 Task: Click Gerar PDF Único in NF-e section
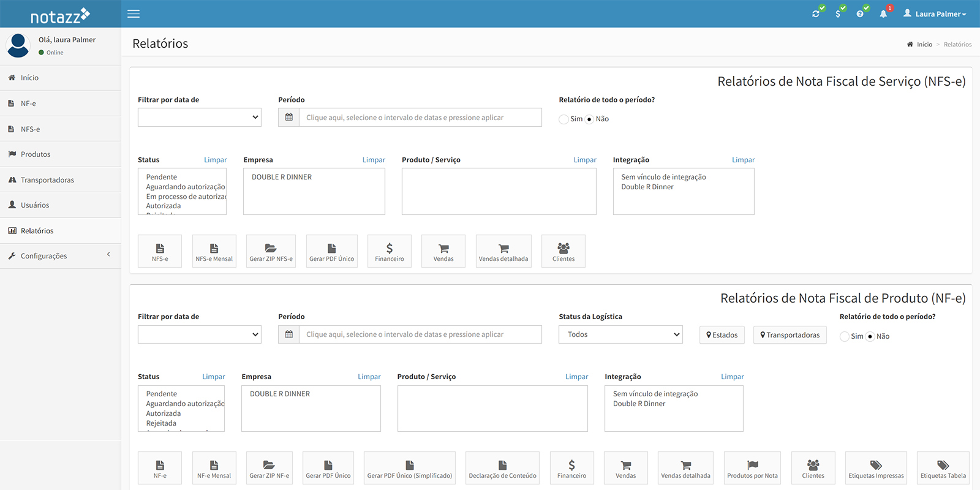(328, 468)
